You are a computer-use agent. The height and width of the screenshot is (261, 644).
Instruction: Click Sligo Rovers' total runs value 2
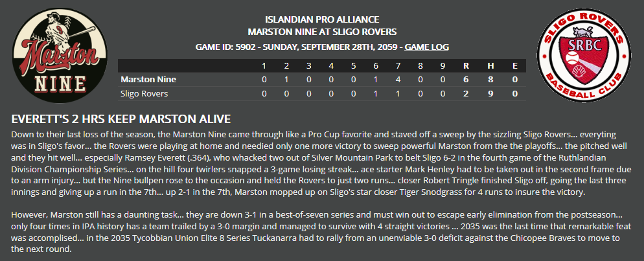pos(466,94)
